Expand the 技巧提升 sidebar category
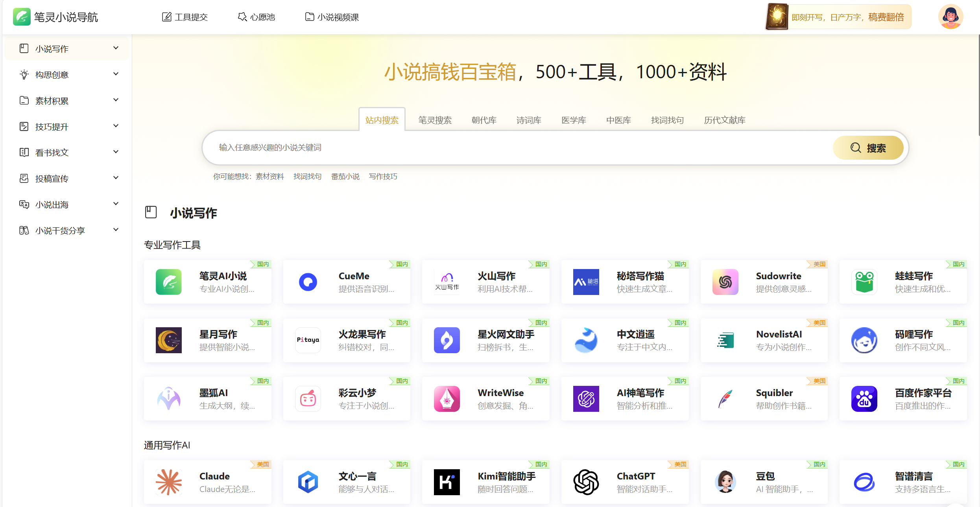The image size is (980, 507). point(67,126)
